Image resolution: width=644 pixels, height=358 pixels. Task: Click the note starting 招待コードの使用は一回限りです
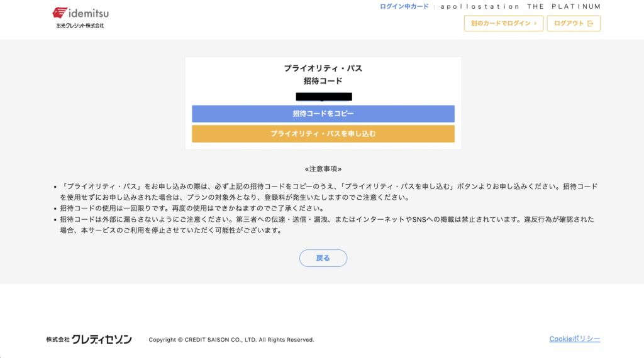[x=192, y=209]
